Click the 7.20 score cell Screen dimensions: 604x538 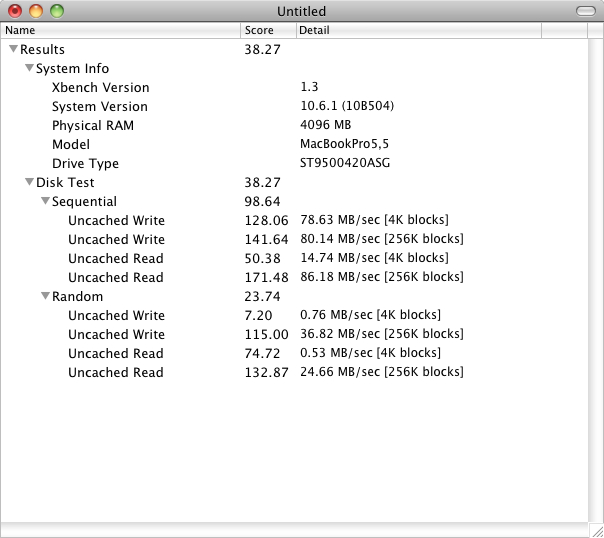[x=258, y=315]
